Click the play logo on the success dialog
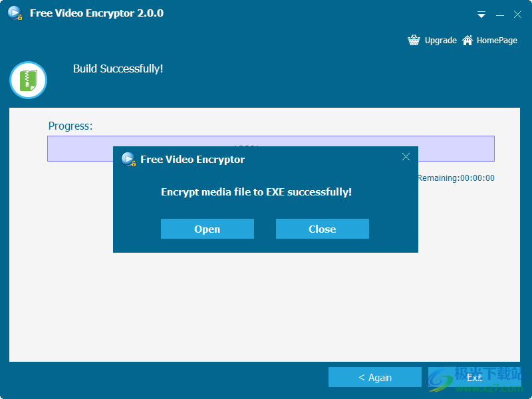 (128, 159)
